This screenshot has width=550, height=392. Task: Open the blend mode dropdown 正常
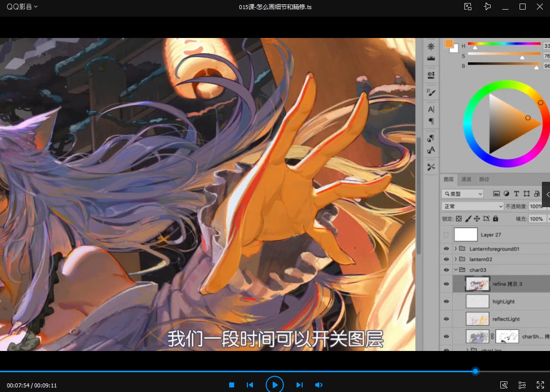472,207
